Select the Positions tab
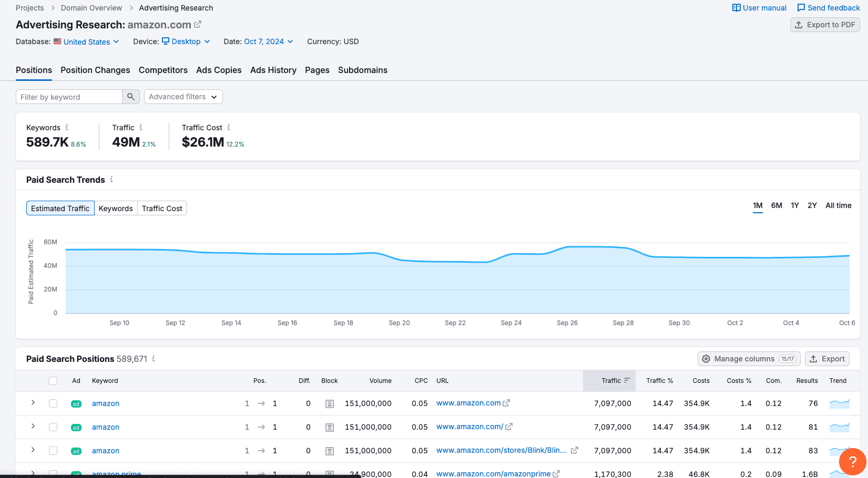Image resolution: width=868 pixels, height=478 pixels. 34,70
